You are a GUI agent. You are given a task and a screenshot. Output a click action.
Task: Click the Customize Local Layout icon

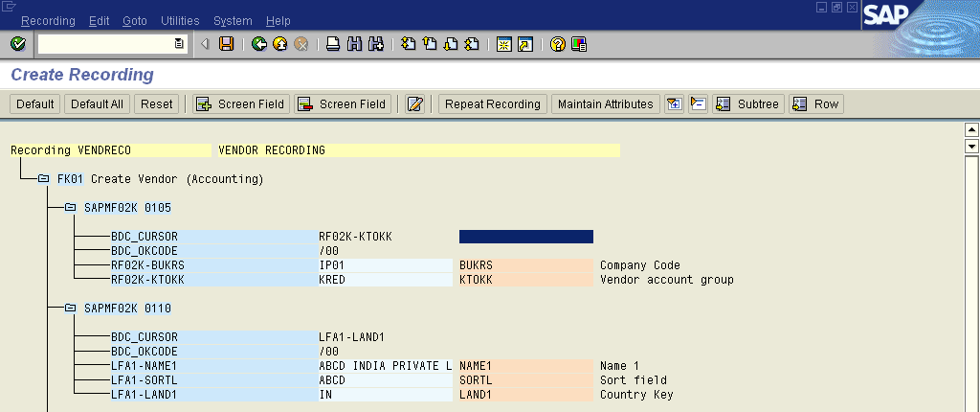pos(579,44)
